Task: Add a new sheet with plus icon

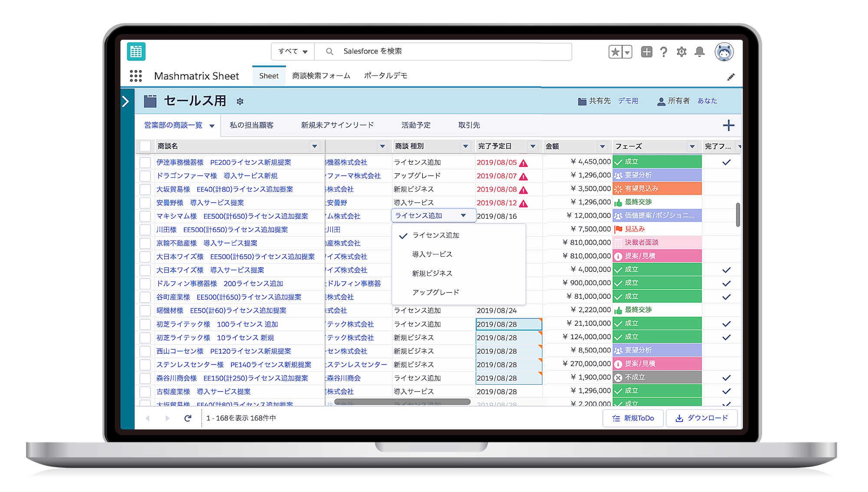Action: pos(728,125)
